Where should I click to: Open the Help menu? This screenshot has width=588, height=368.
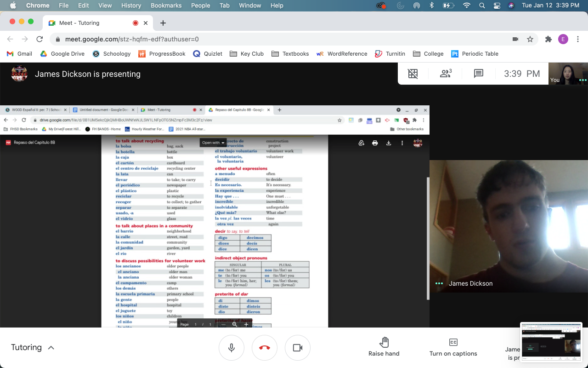277,6
